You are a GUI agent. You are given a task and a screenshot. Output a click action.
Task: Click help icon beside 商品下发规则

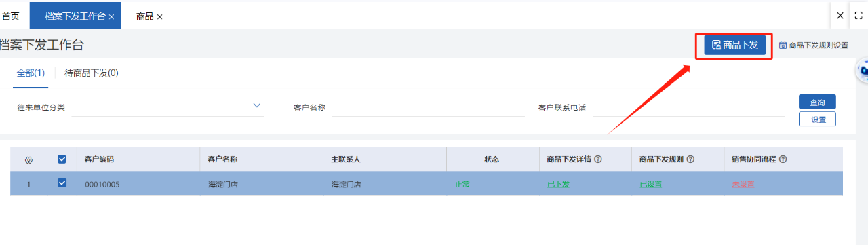690,159
